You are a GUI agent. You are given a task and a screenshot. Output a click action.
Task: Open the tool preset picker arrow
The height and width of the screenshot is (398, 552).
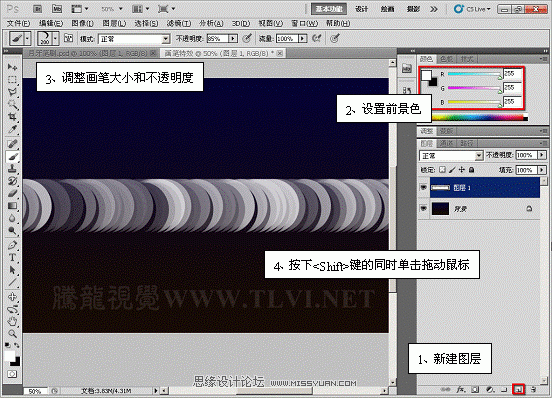click(28, 38)
